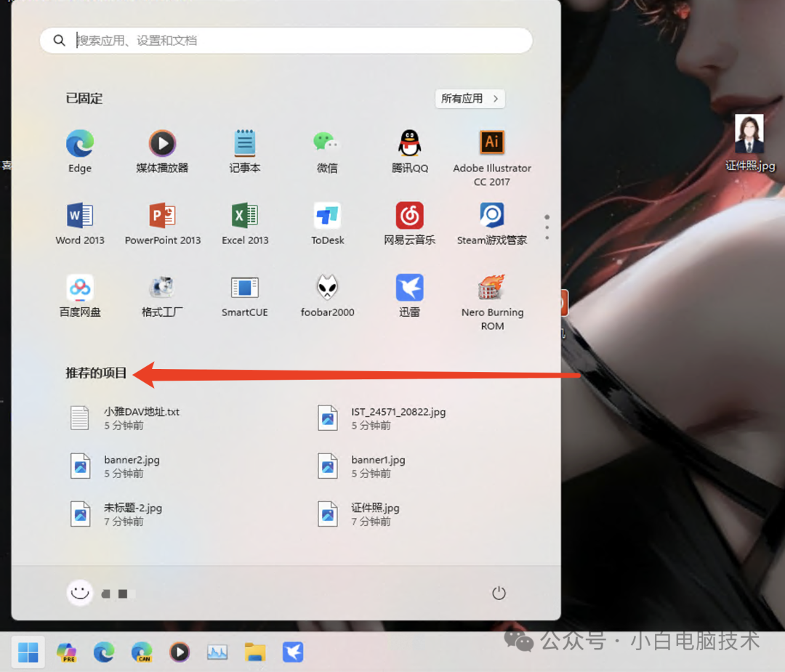Viewport: 785px width, 672px height.
Task: Open Edge from the taskbar
Action: click(104, 652)
